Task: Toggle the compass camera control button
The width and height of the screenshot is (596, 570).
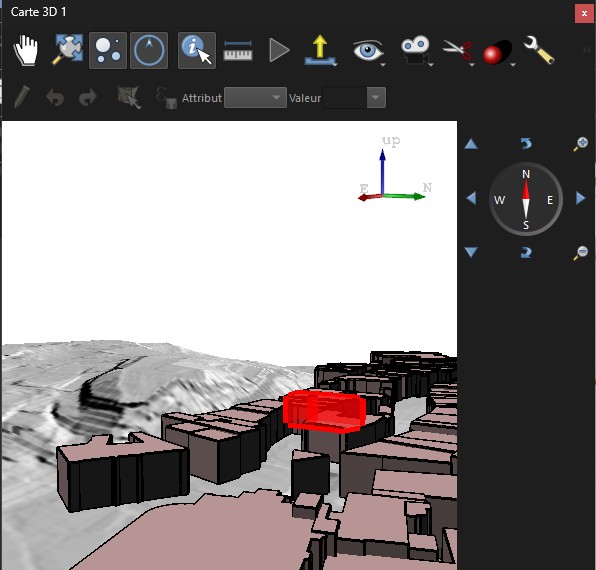Action: [x=149, y=51]
